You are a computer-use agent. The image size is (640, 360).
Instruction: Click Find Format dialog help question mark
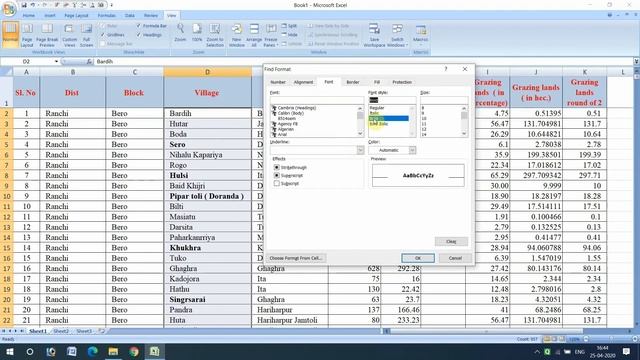(x=446, y=69)
